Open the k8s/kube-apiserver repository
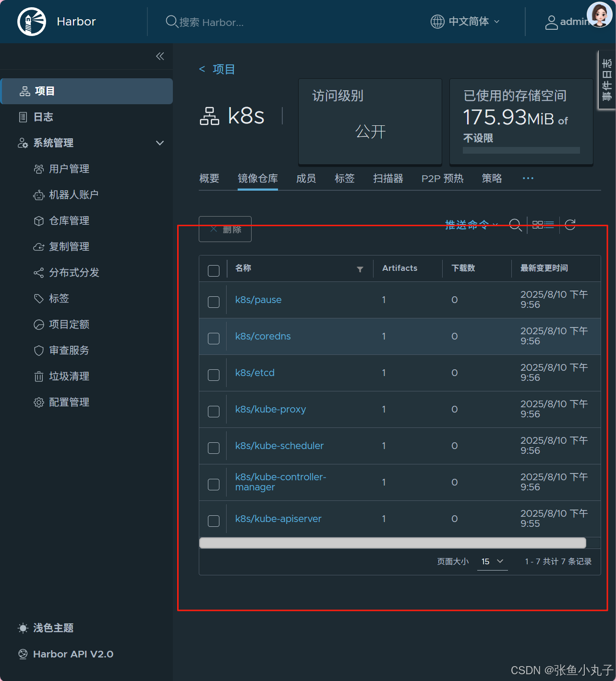 coord(278,519)
